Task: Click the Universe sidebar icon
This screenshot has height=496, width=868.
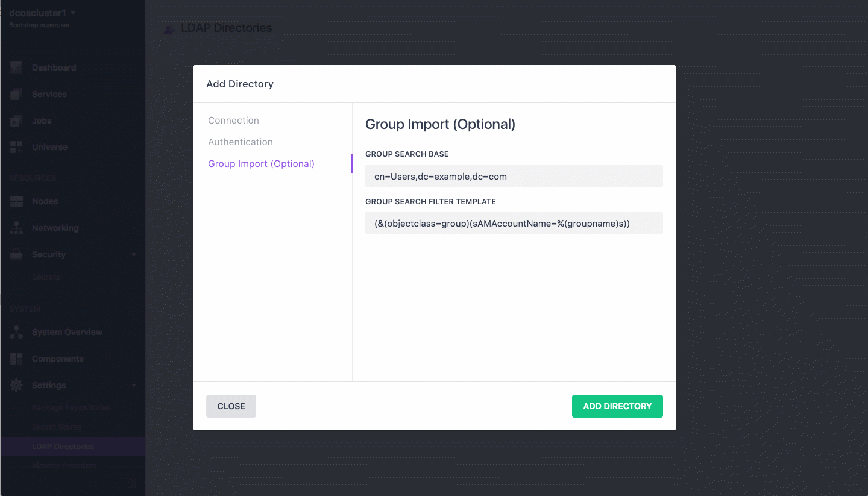Action: 16,147
